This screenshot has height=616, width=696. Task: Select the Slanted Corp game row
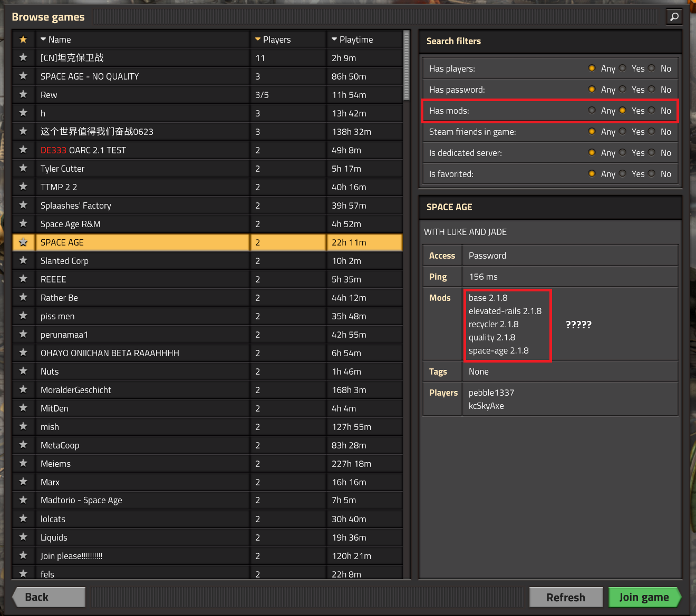207,261
